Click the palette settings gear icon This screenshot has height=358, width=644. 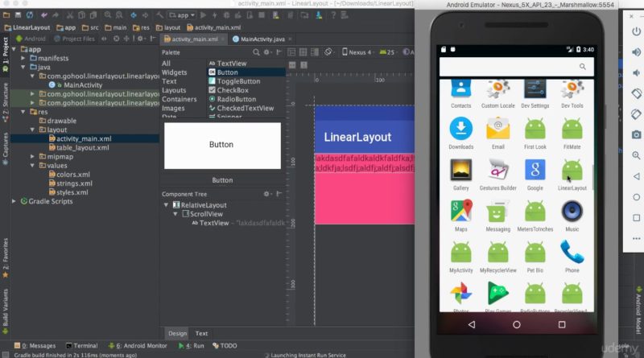click(266, 52)
